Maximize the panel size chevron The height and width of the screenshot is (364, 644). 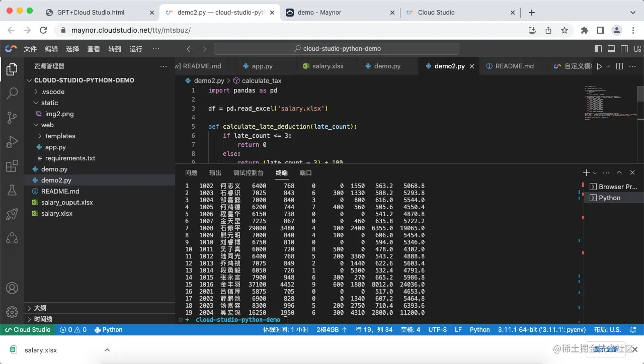tap(619, 172)
